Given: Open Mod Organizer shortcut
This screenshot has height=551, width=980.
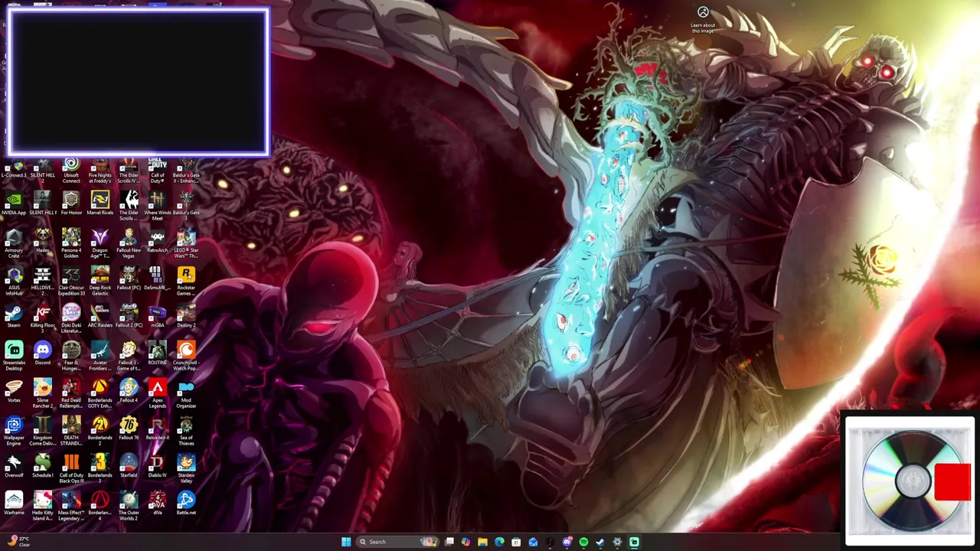Looking at the screenshot, I should point(186,394).
